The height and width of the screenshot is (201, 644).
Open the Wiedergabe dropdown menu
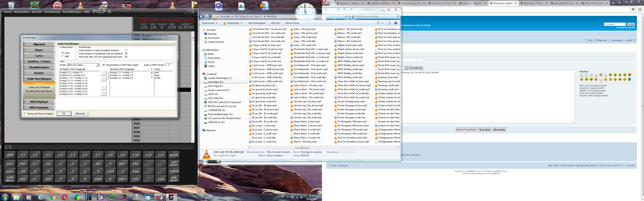click(233, 23)
